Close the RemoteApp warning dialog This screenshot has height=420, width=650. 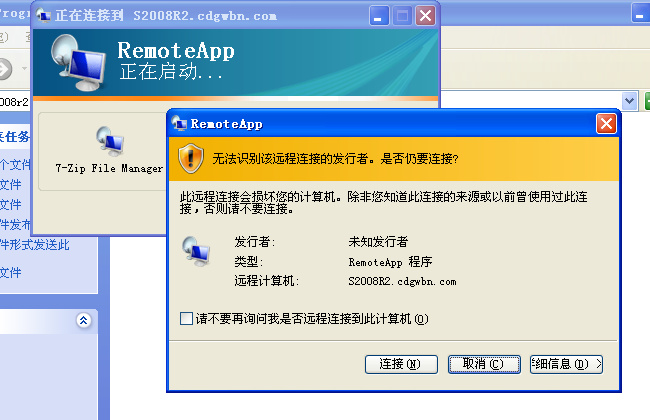click(x=606, y=124)
